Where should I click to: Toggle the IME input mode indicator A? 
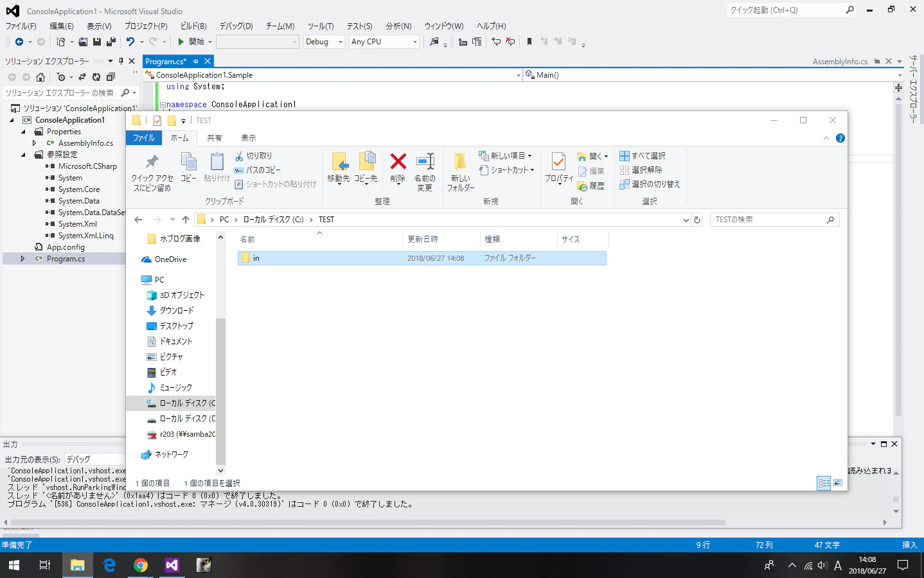838,566
